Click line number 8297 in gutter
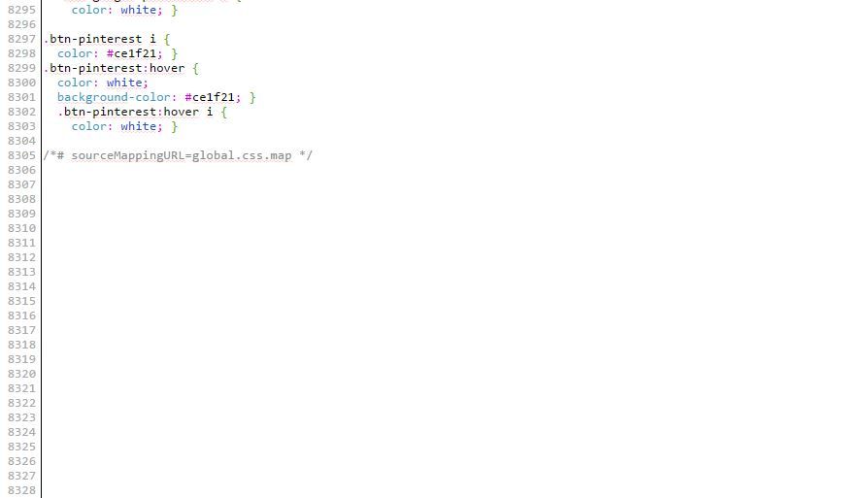This screenshot has width=868, height=498. (21, 39)
